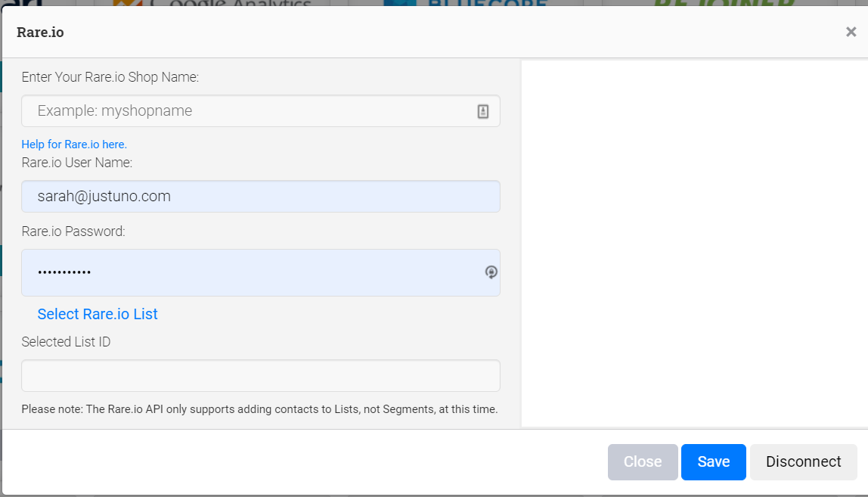868x497 pixels.
Task: Save the Rare.io integration settings
Action: point(713,462)
